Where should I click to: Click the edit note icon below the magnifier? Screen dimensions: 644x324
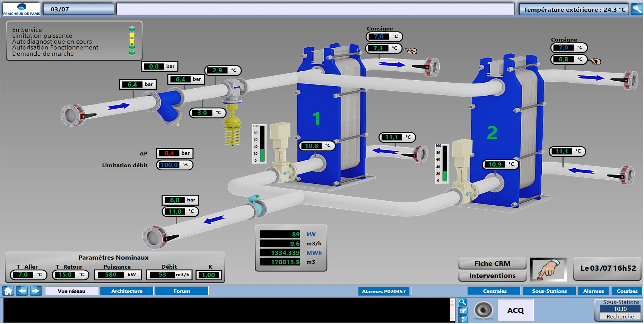coord(463,311)
